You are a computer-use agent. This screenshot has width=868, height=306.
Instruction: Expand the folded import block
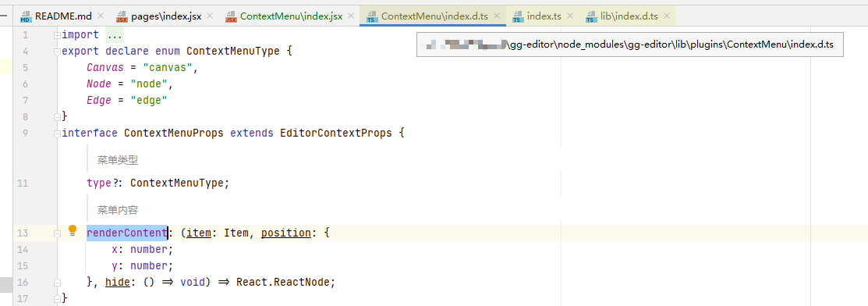tap(57, 35)
